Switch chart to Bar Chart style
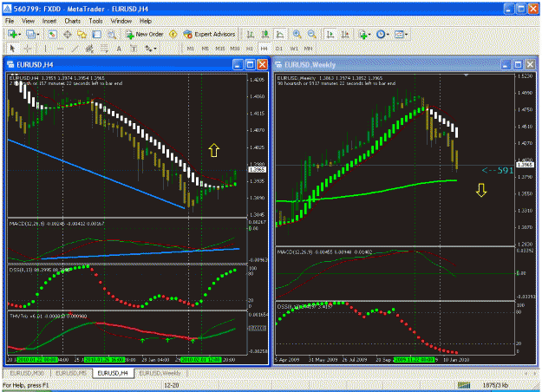 251,34
